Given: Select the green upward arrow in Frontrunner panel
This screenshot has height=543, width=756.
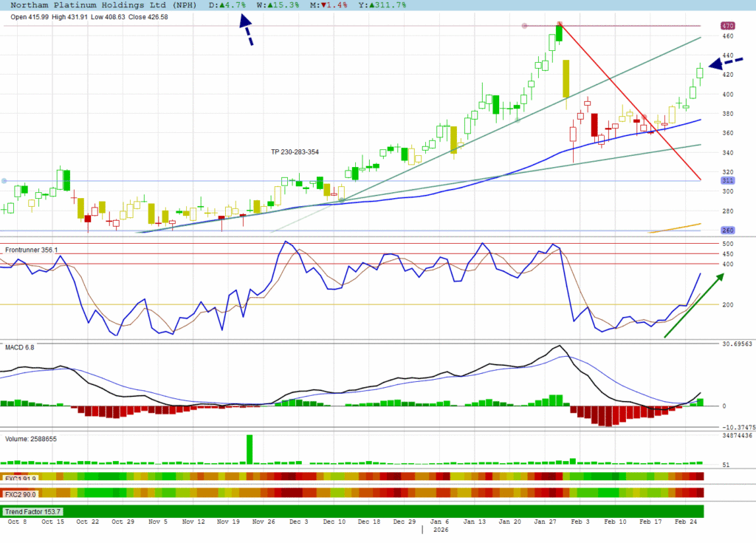Looking at the screenshot, I should [693, 305].
